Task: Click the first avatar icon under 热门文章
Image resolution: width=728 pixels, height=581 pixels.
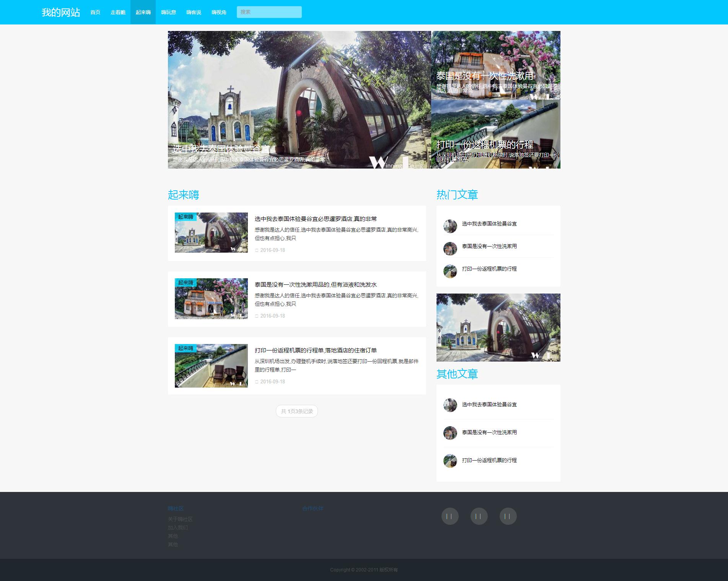Action: (450, 226)
